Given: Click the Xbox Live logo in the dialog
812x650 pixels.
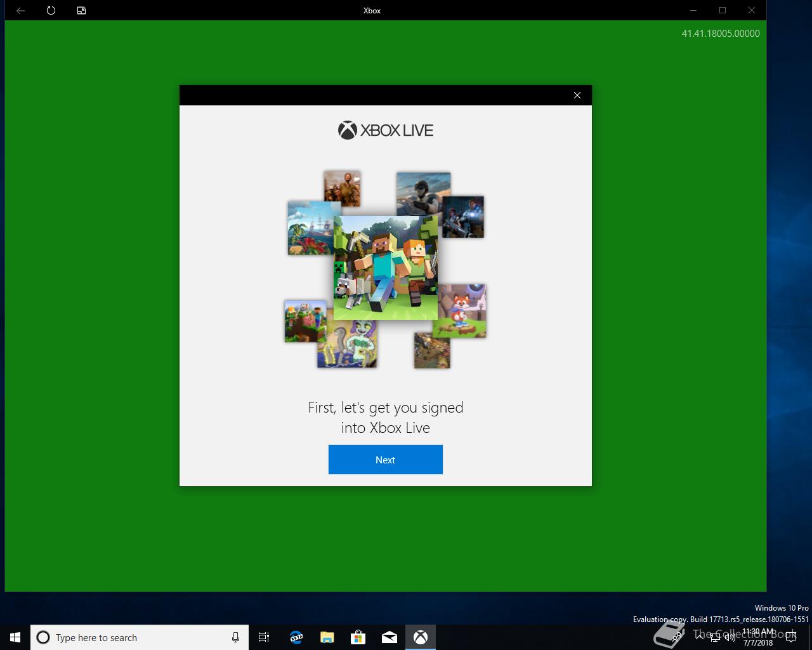Looking at the screenshot, I should point(386,130).
